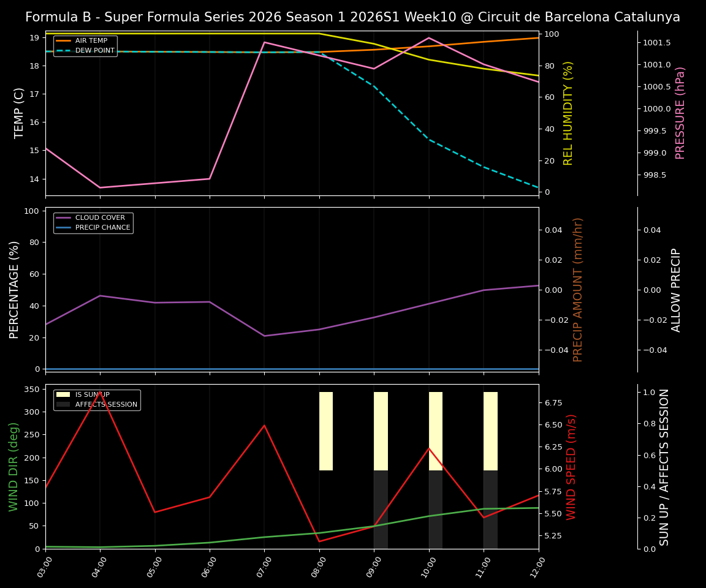Click the DEW POINT legend dashed line symbol
Image resolution: width=706 pixels, height=588 pixels.
click(63, 50)
